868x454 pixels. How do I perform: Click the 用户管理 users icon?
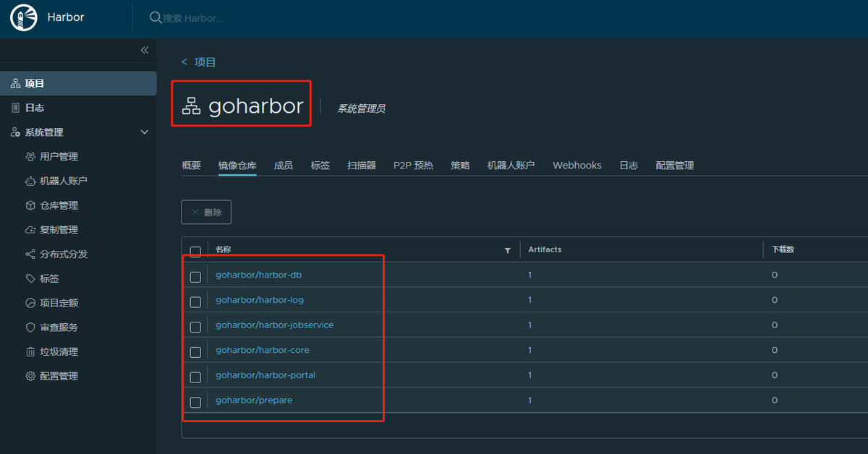pyautogui.click(x=30, y=157)
